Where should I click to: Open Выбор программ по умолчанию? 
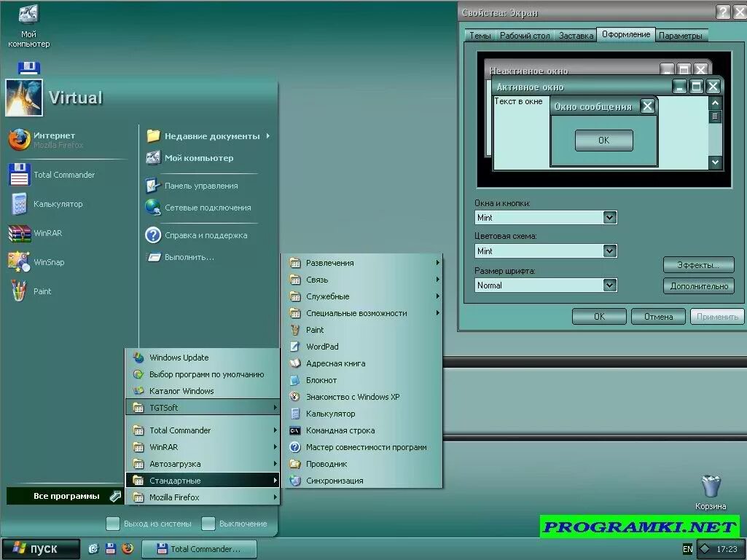click(x=203, y=374)
